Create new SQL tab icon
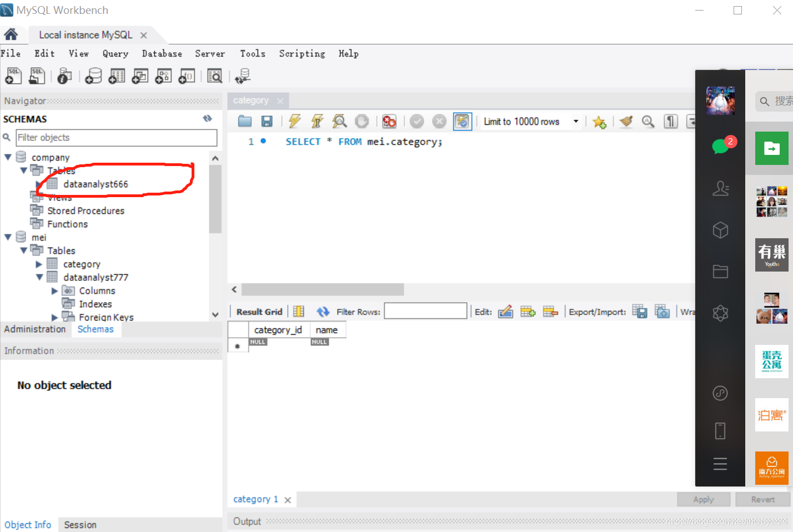The image size is (793, 532). (x=13, y=76)
